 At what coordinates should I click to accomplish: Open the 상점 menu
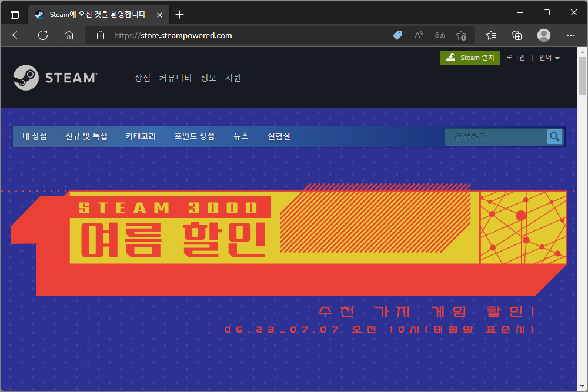142,78
